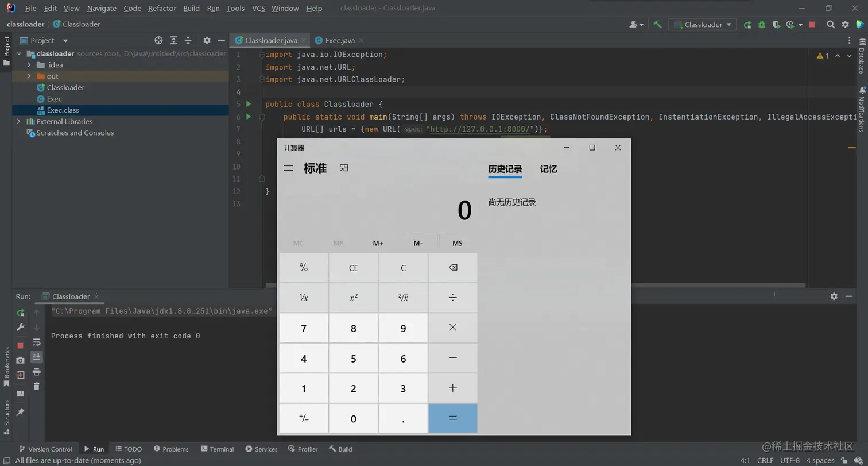Select Scratches and Consoles node
Screen dimensions: 868x466
75,133
